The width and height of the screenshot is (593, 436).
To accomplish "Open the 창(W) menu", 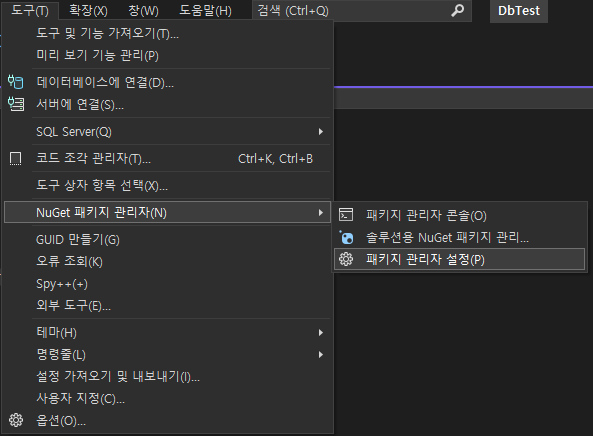I will pos(143,10).
